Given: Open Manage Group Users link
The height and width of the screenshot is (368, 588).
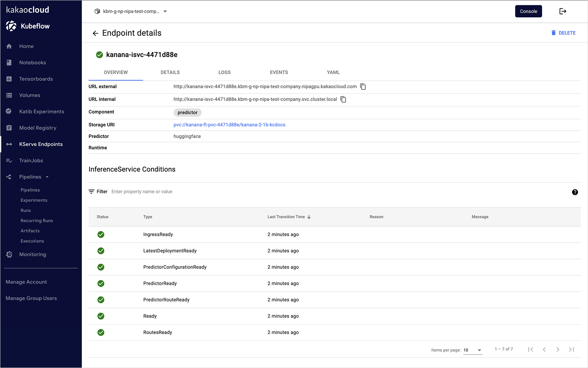Looking at the screenshot, I should point(31,298).
